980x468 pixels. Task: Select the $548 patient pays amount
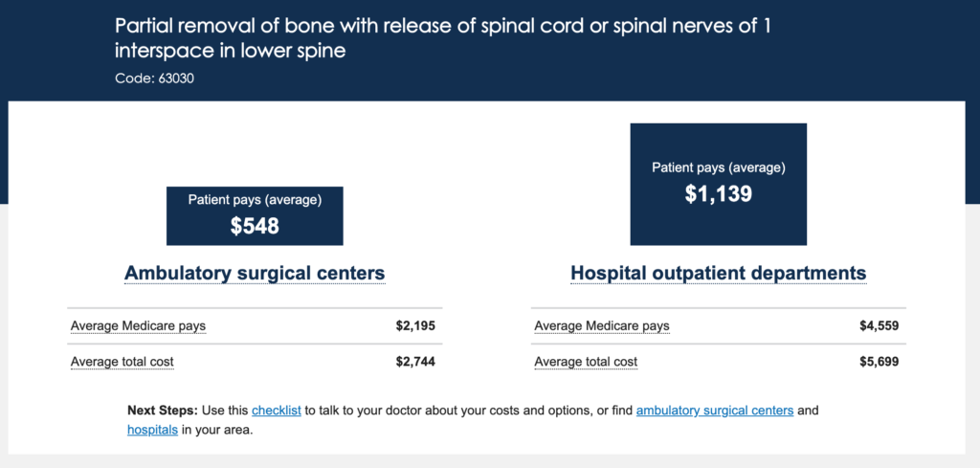point(255,226)
